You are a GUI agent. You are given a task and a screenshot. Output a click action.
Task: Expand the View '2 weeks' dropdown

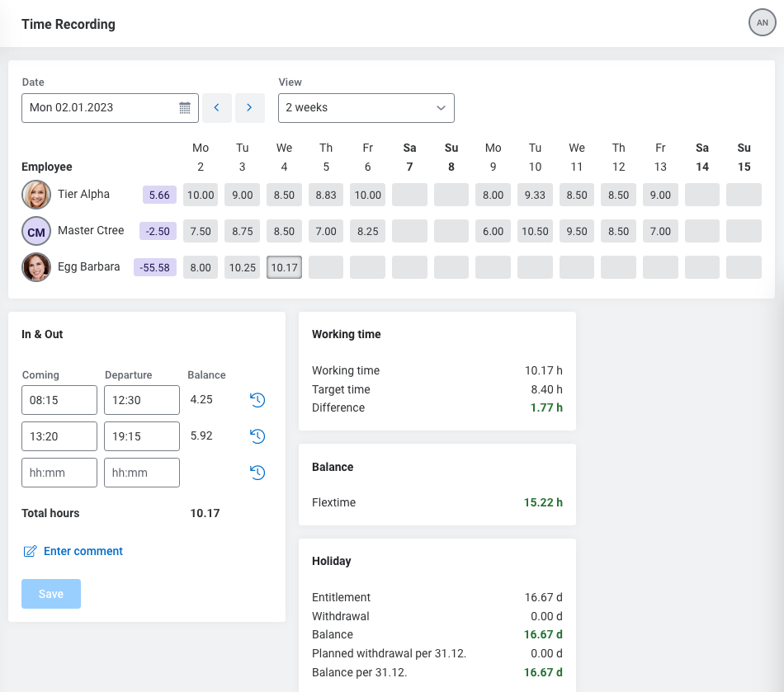click(366, 108)
